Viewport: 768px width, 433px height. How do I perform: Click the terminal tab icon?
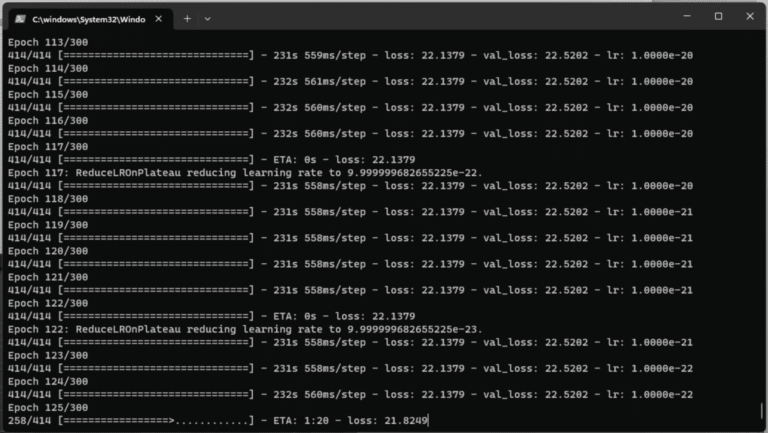point(20,19)
